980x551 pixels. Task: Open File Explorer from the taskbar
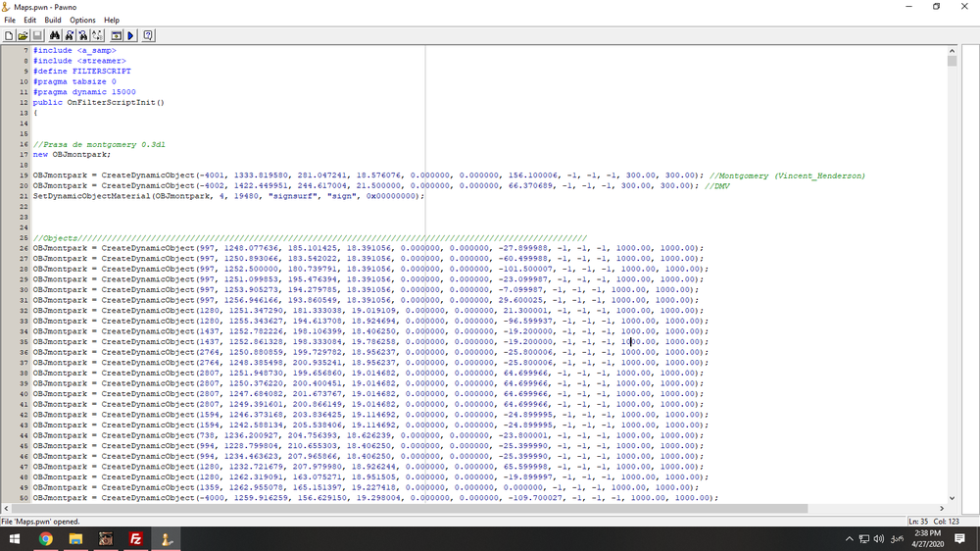coord(75,538)
